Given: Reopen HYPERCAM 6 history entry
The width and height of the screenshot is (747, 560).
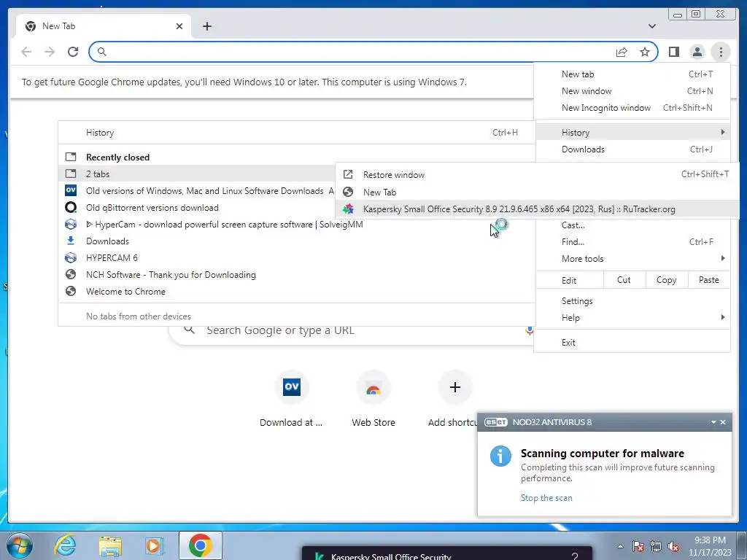Looking at the screenshot, I should 296,257.
